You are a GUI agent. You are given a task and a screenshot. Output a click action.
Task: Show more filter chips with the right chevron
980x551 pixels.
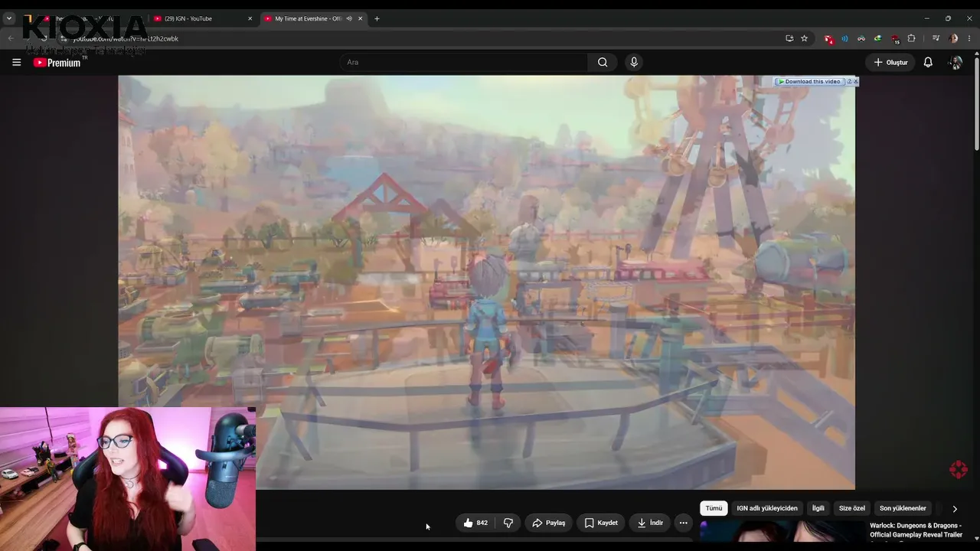[954, 508]
